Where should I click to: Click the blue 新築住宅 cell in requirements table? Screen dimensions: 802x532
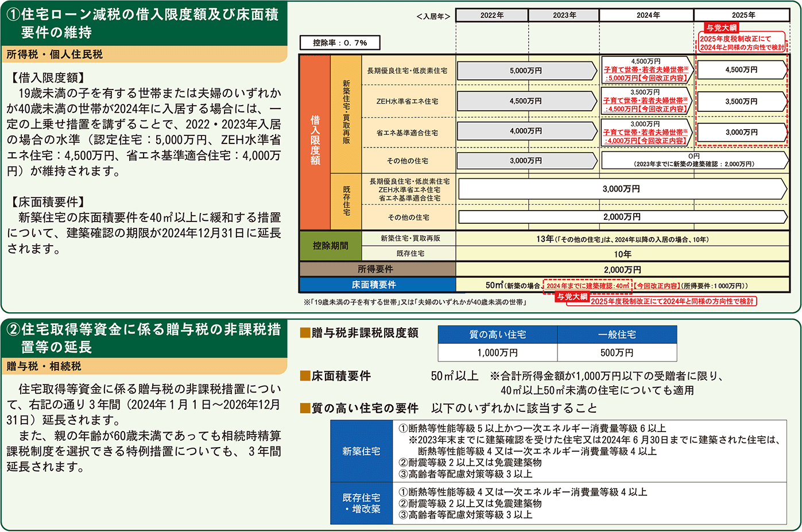click(361, 451)
